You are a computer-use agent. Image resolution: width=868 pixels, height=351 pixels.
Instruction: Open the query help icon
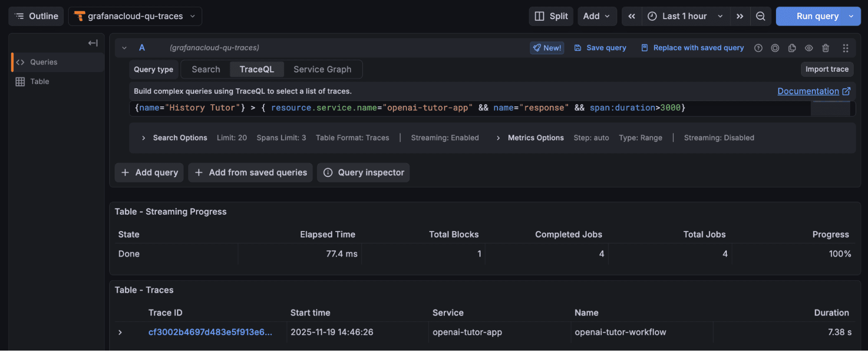coord(758,48)
